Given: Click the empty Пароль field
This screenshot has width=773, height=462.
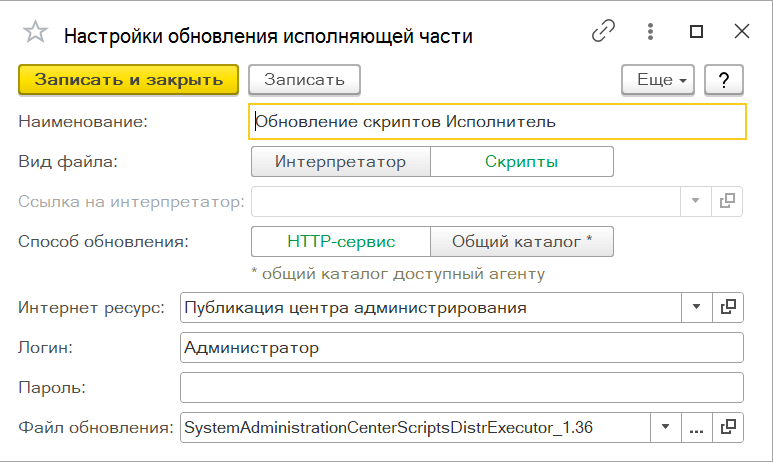Looking at the screenshot, I should (x=461, y=386).
